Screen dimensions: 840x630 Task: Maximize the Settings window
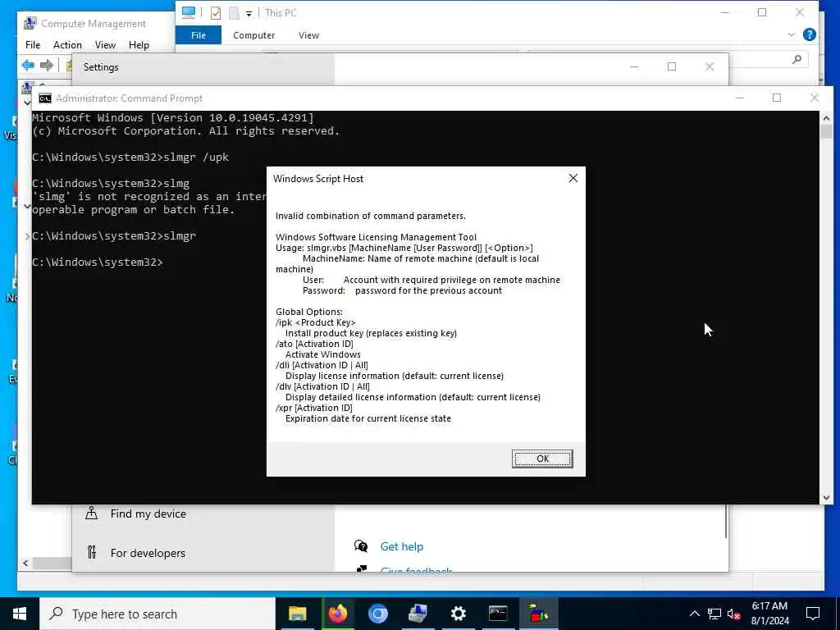[x=672, y=67]
